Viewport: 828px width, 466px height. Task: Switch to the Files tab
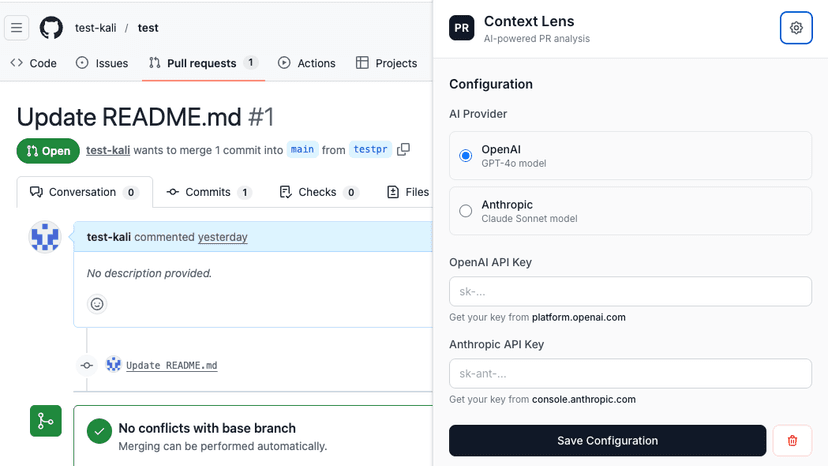coord(408,192)
